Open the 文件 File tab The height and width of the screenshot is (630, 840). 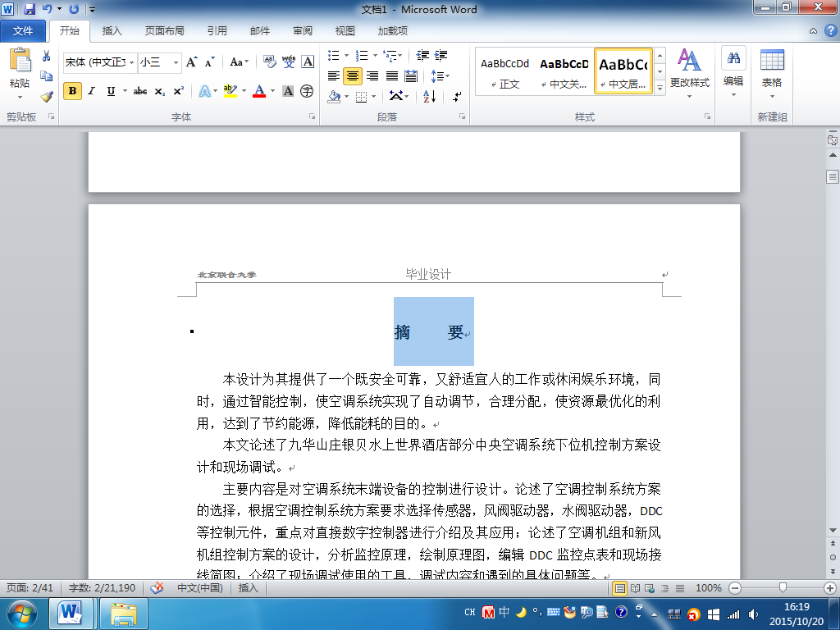tap(22, 31)
